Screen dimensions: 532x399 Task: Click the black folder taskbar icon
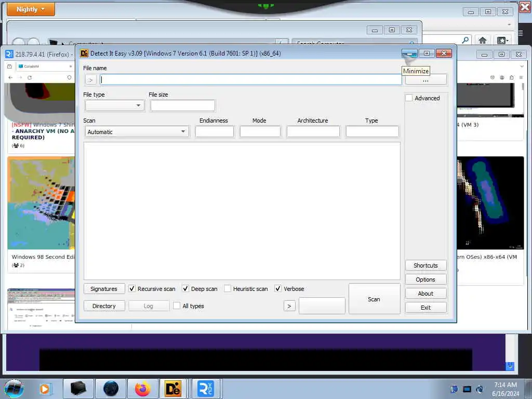click(x=78, y=389)
